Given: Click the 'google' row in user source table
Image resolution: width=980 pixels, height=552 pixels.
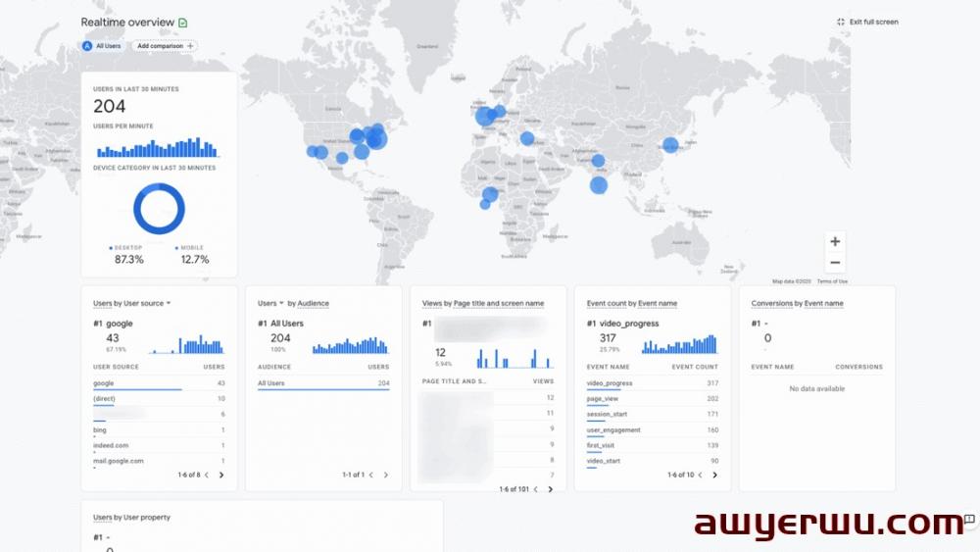Looking at the screenshot, I should pos(159,383).
